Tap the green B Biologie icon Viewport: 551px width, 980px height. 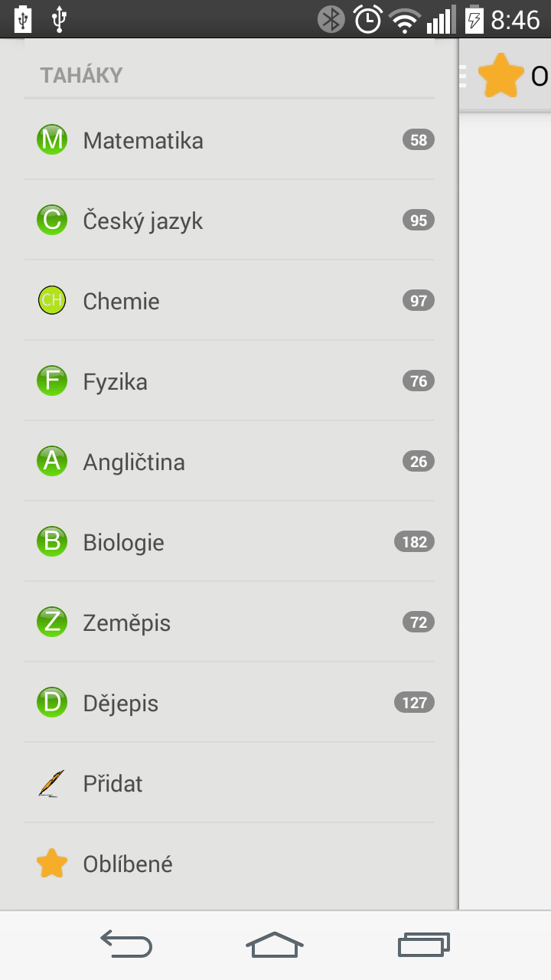[x=52, y=542]
